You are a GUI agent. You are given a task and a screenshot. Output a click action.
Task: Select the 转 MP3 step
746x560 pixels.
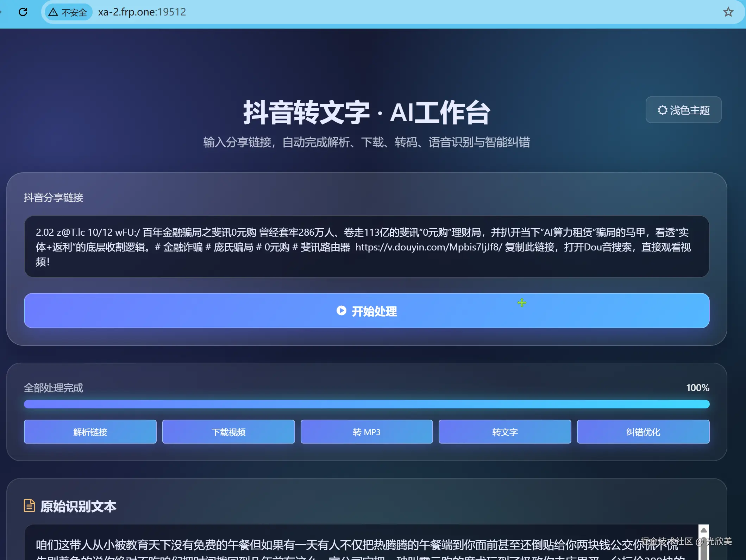pos(366,432)
